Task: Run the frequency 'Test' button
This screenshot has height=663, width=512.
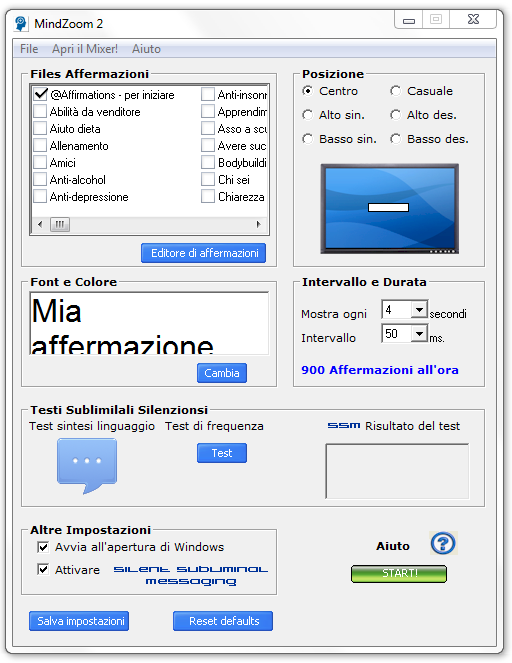Action: 222,453
